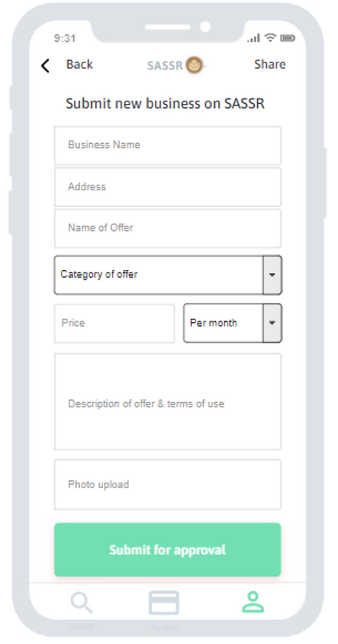Tap the back arrow chevron icon
Screen dimensions: 338x644
tap(46, 66)
